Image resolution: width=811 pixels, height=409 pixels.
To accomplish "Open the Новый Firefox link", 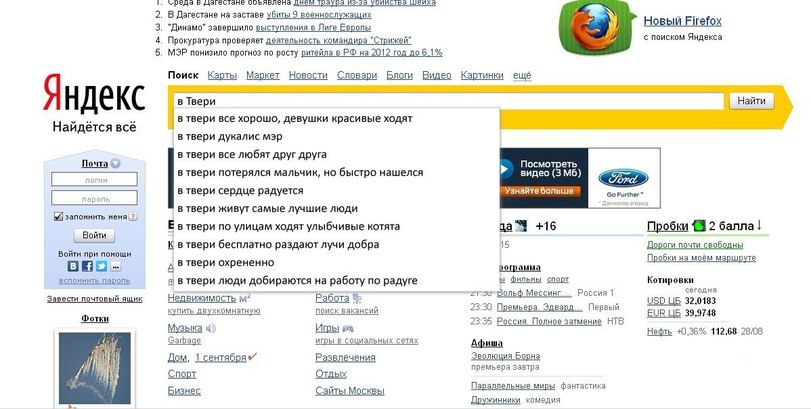I will coord(682,21).
